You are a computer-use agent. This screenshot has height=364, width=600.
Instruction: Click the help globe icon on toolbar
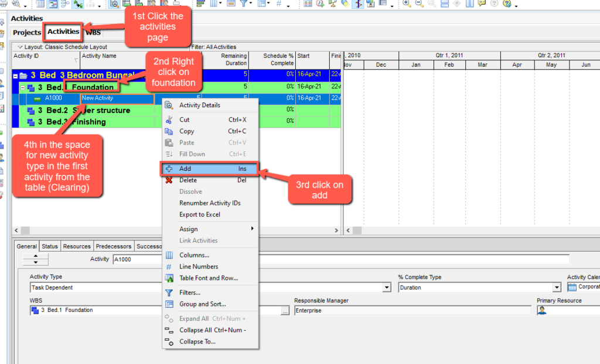[507, 5]
